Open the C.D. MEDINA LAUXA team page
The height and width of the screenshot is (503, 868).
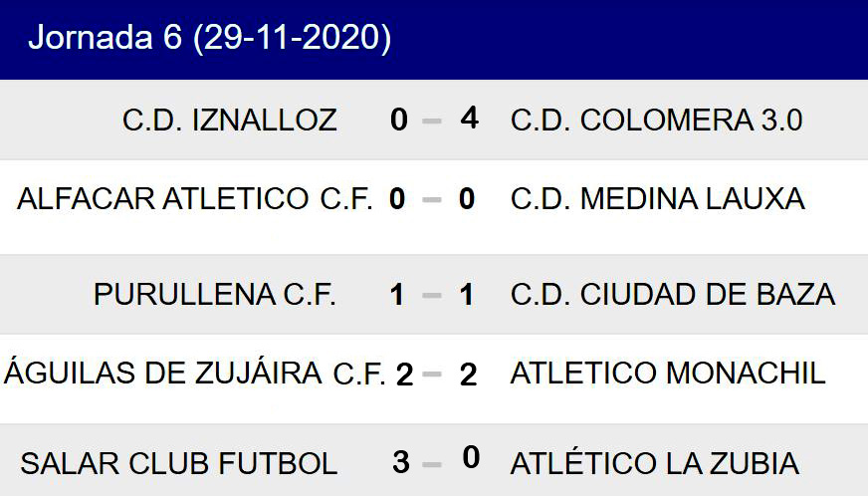point(657,199)
